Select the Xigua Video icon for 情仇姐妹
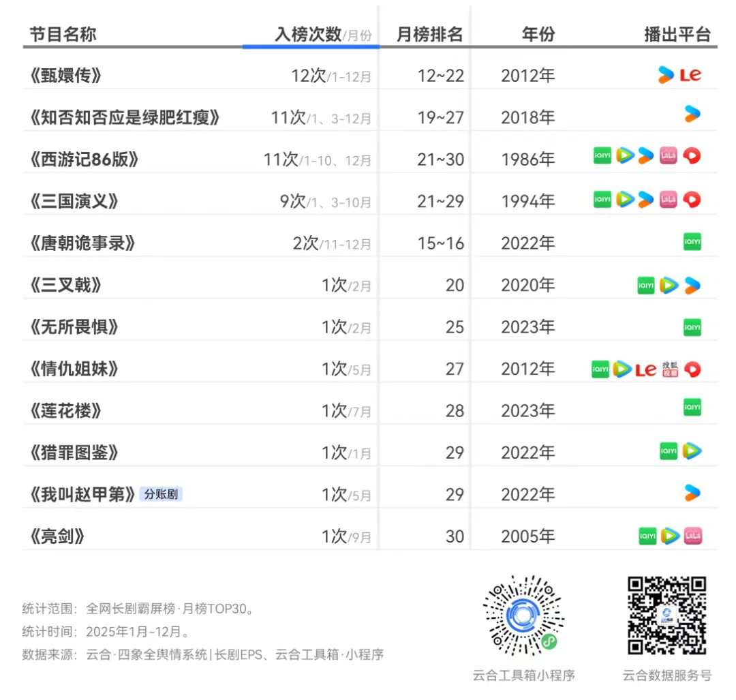 pos(692,369)
